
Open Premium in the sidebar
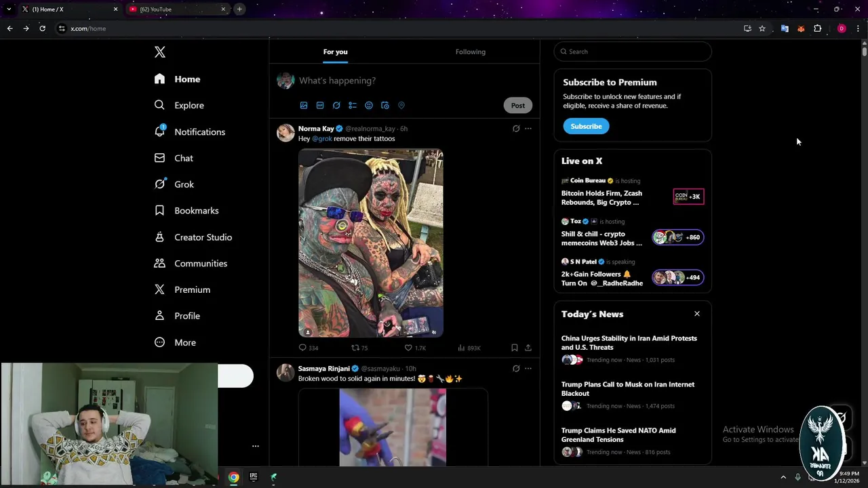182,289
